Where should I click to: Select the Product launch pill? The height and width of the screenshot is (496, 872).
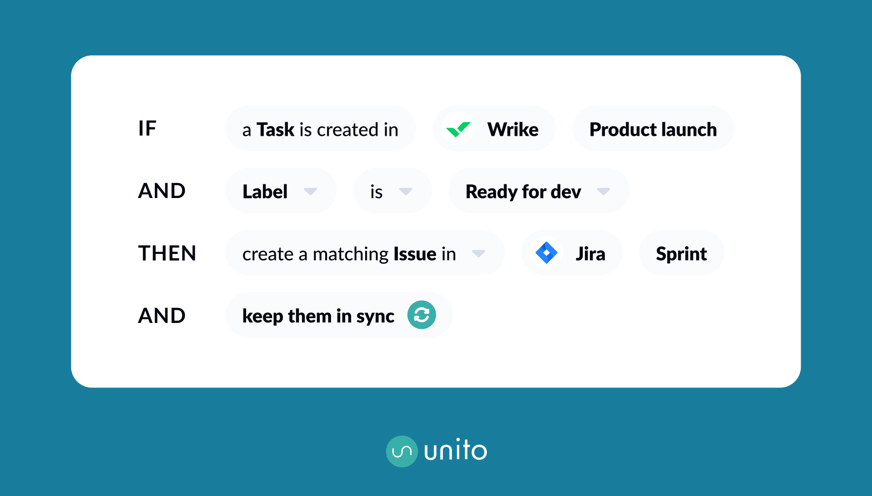point(652,129)
